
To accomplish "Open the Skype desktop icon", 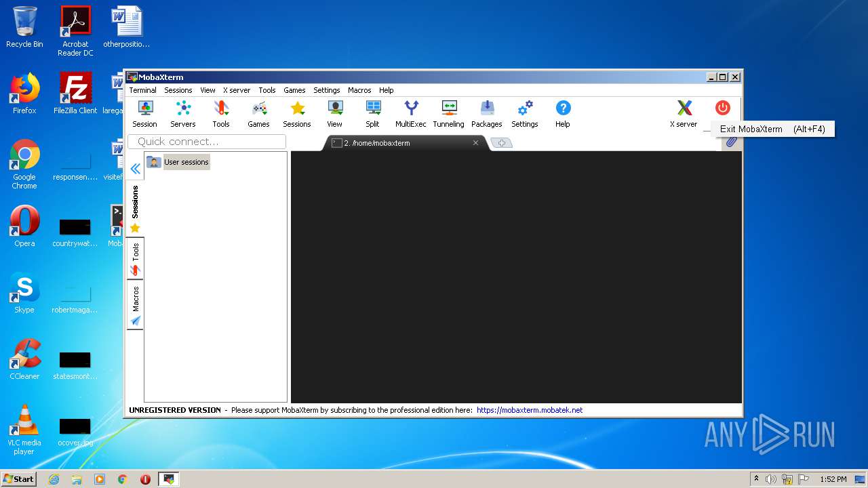I will pyautogui.click(x=24, y=293).
